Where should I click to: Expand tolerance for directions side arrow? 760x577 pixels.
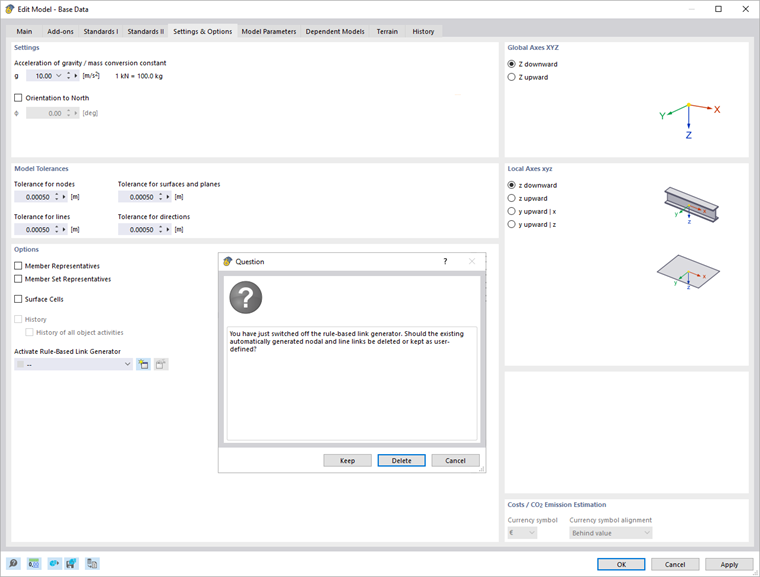tap(168, 229)
